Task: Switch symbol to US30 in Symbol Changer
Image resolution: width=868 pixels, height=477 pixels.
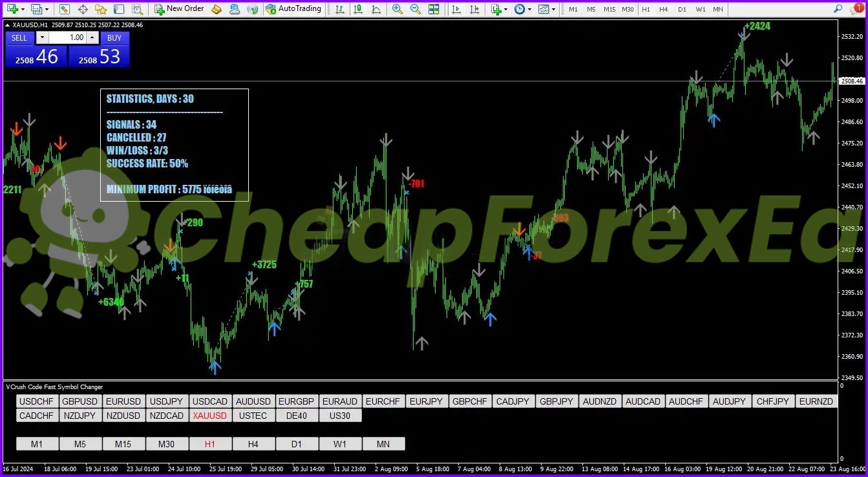Action: [340, 416]
